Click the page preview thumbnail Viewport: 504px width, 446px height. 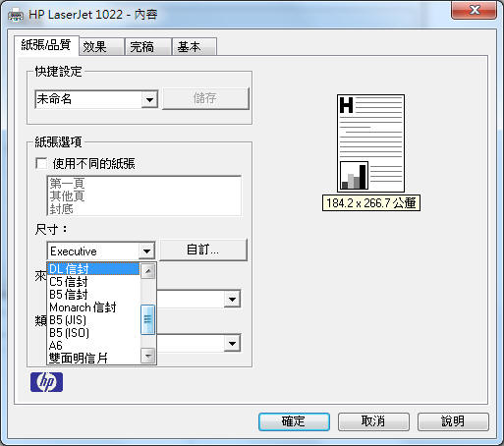click(x=370, y=143)
